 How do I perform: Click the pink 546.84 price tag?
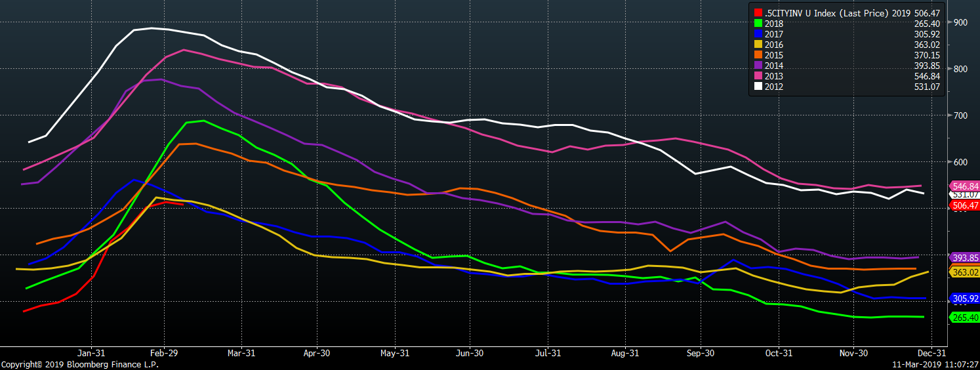(x=964, y=187)
